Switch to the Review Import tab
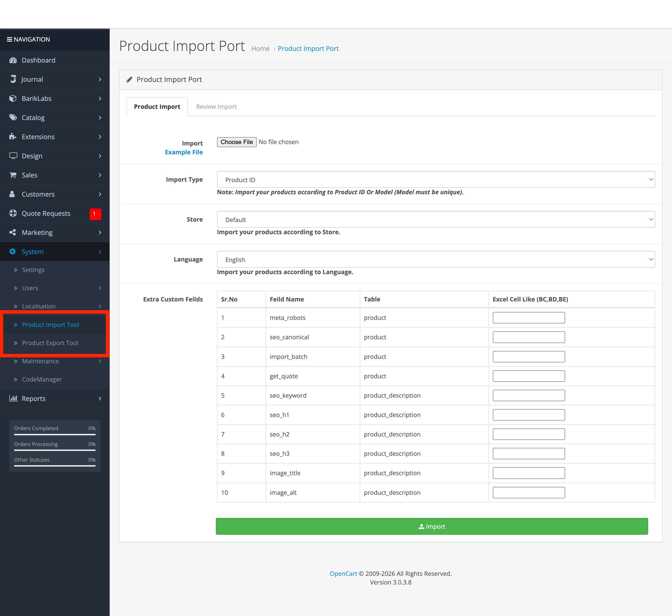 (x=216, y=107)
